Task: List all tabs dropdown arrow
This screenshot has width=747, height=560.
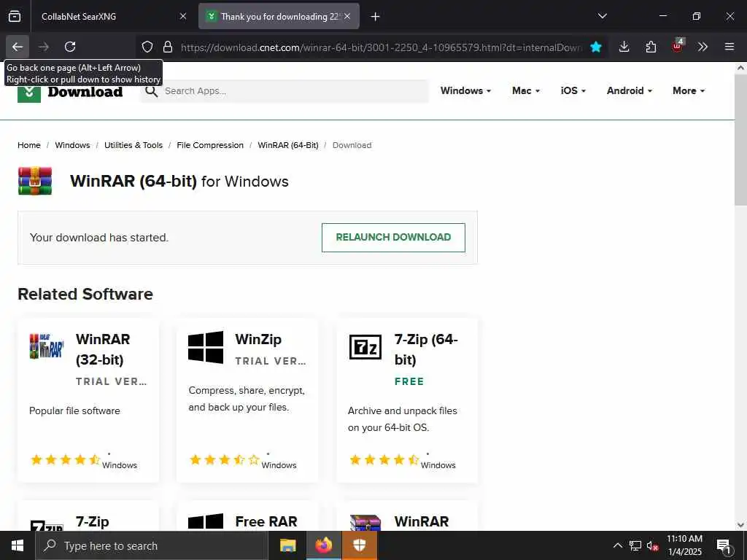Action: click(602, 16)
